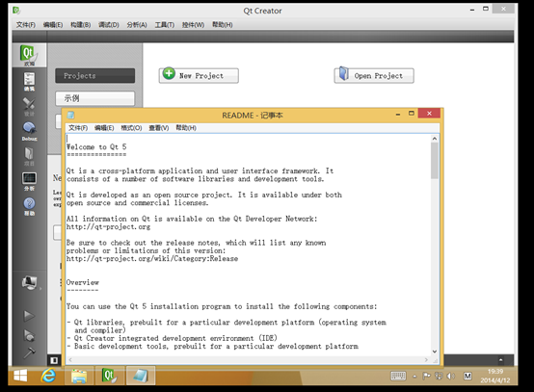Toggle the sidebar with the bottom bar icon
534x392 pixels.
click(x=54, y=360)
